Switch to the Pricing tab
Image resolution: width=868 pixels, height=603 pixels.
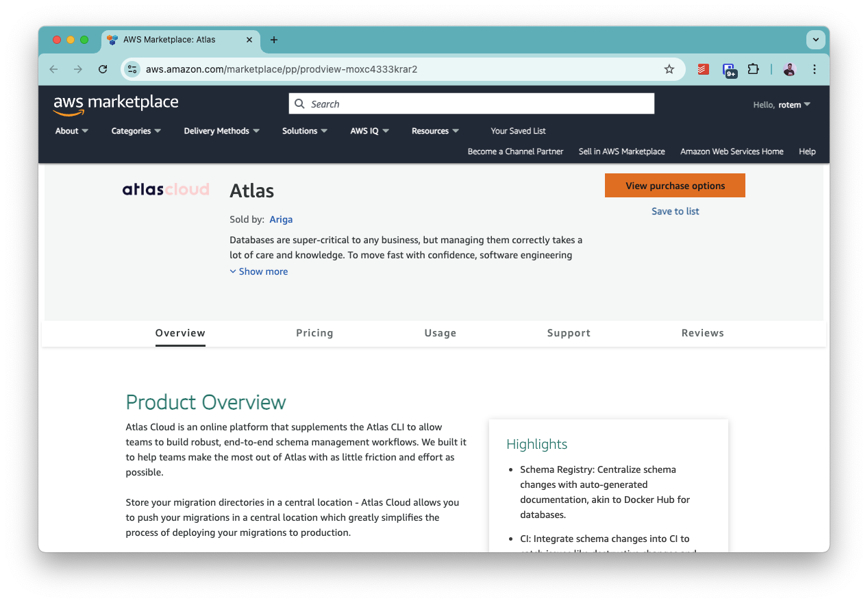click(314, 333)
